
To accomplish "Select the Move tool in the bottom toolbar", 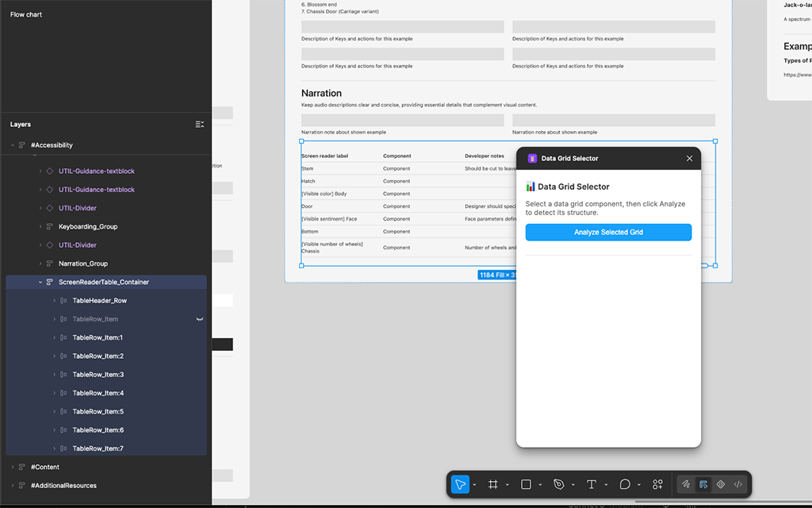I will pyautogui.click(x=460, y=484).
